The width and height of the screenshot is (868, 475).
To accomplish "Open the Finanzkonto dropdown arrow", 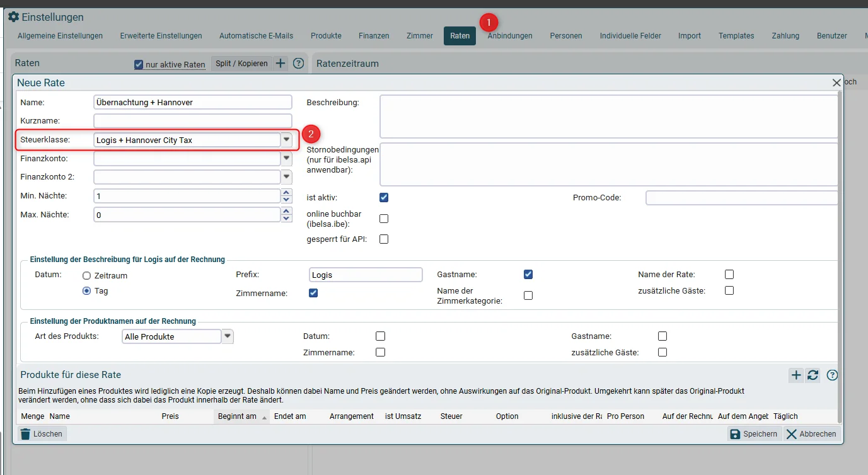I will pos(287,159).
